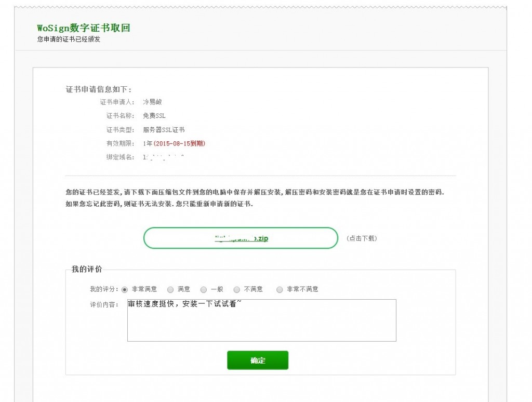Click the (点击下载) hint text

pos(362,238)
